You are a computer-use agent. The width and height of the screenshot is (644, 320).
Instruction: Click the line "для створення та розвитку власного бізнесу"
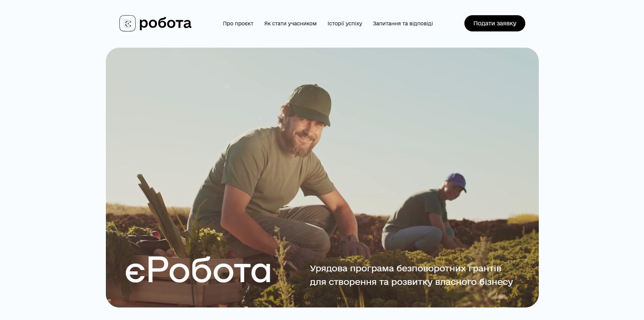411,282
